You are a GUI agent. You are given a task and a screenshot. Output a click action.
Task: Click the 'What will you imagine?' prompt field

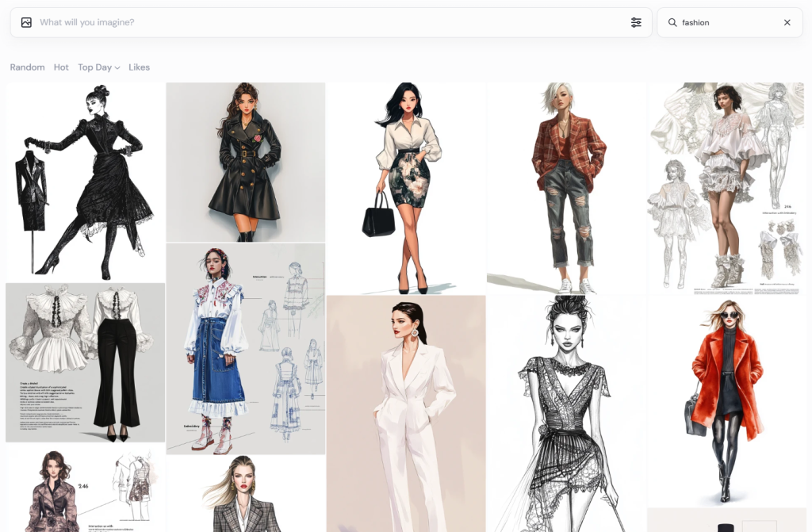pyautogui.click(x=317, y=23)
